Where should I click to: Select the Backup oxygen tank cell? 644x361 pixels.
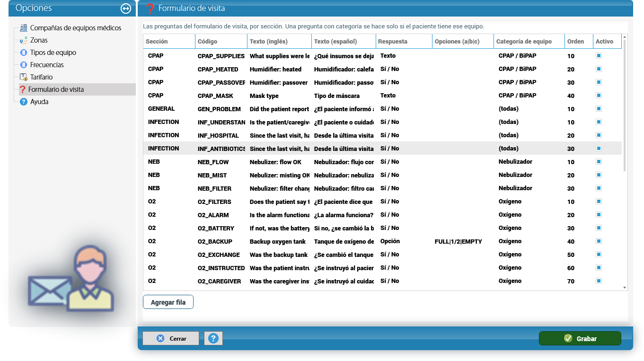click(x=280, y=241)
